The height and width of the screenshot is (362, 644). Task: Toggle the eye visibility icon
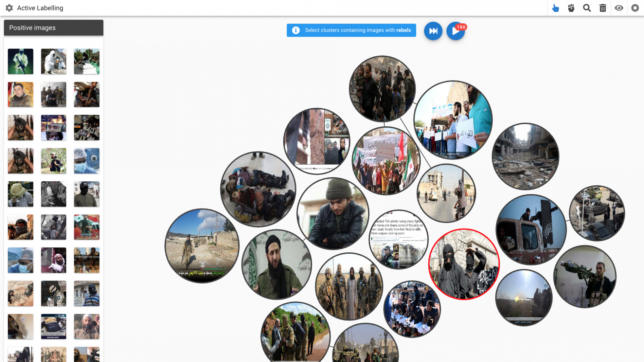619,8
